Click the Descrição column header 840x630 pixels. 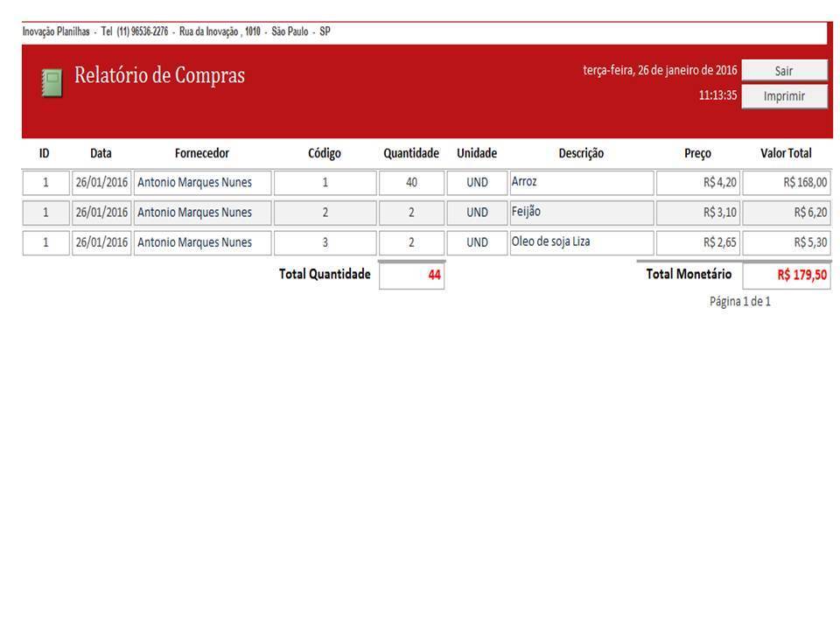click(x=581, y=154)
